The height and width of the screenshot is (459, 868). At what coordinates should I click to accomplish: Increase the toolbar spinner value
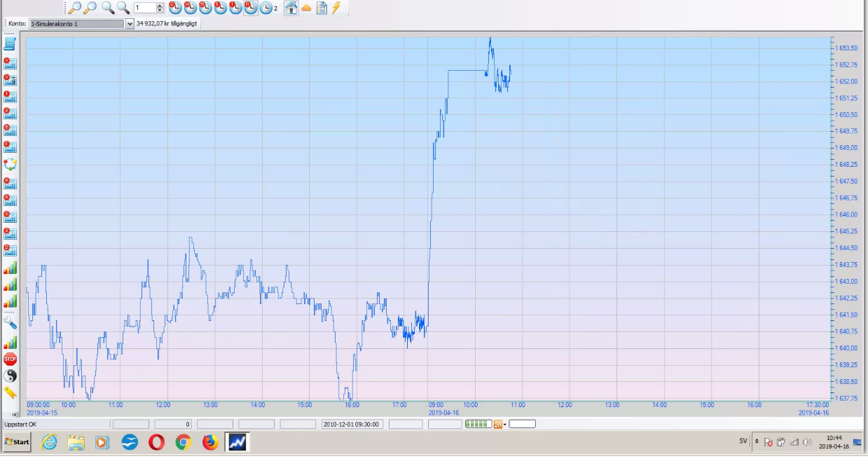[x=160, y=5]
